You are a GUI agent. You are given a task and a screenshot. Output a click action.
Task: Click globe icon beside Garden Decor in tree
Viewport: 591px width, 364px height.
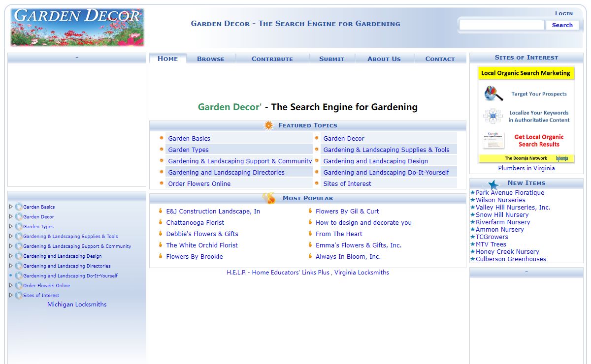tap(19, 216)
